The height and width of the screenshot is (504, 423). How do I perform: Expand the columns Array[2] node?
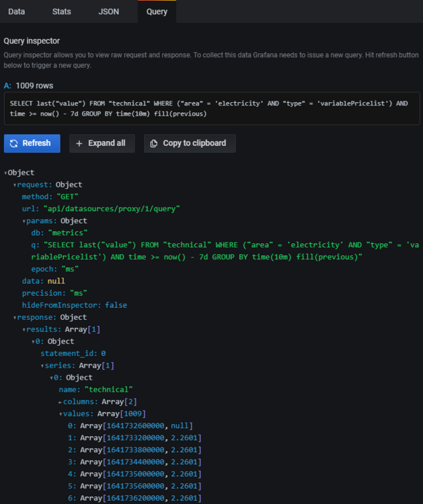click(x=60, y=402)
